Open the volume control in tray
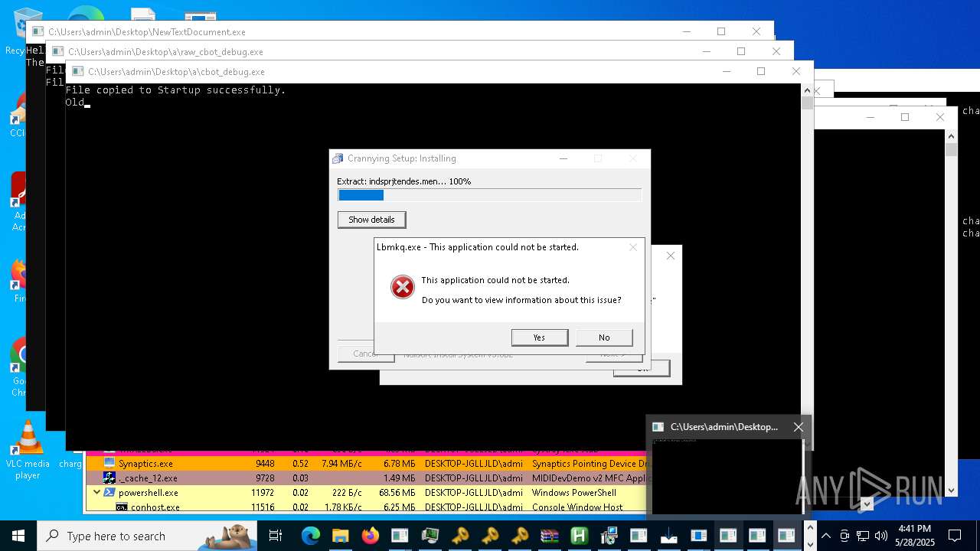980x551 pixels. tap(881, 536)
